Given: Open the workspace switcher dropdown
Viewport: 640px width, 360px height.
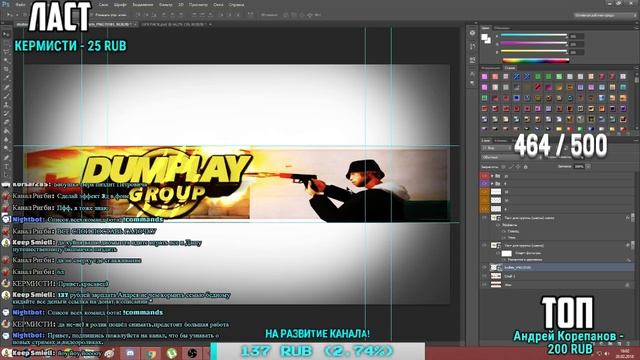Looking at the screenshot, I should [605, 15].
